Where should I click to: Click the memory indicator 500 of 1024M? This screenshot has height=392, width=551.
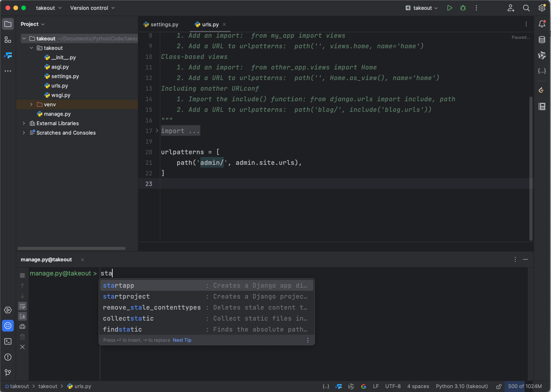(x=525, y=387)
